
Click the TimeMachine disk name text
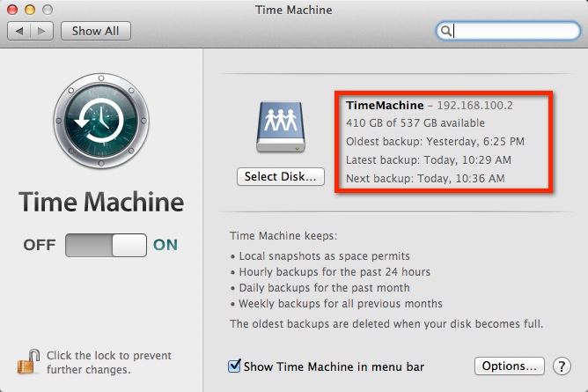(385, 106)
